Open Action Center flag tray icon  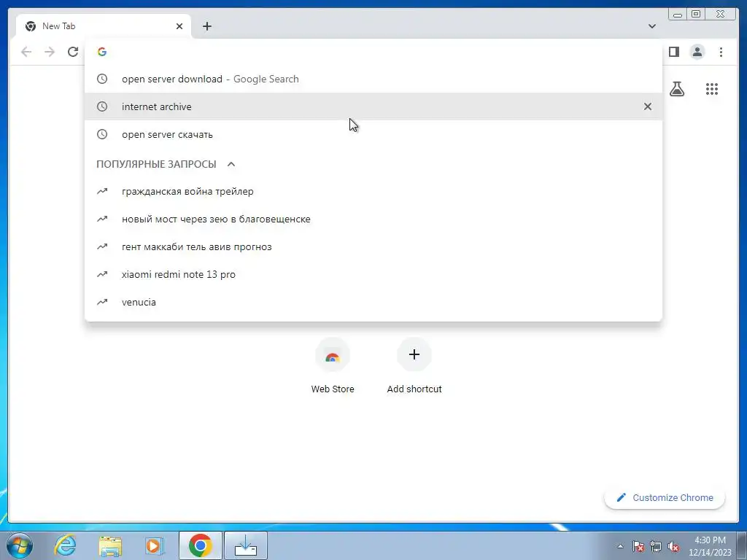tap(638, 546)
